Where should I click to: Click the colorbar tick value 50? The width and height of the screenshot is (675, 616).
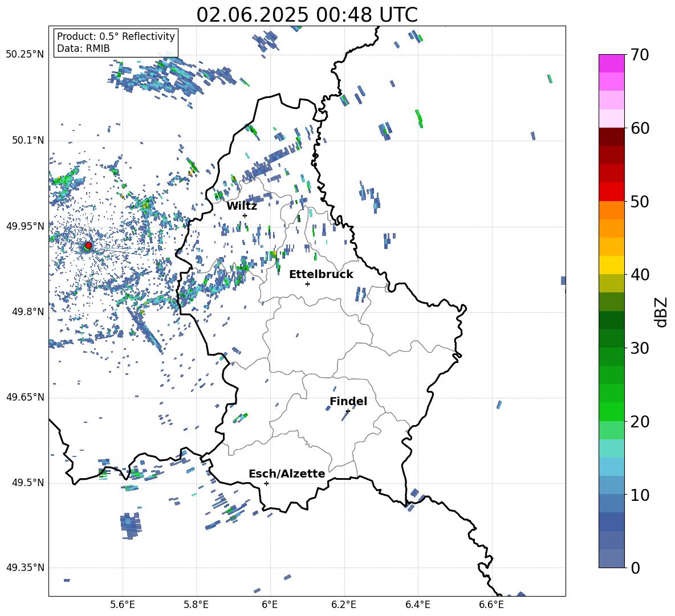click(x=640, y=202)
